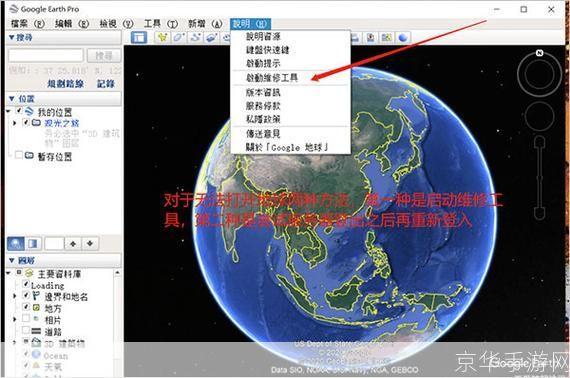570x378 pixels.
Task: Uncheck the 邊界和地名 layer checkbox
Action: (x=26, y=295)
